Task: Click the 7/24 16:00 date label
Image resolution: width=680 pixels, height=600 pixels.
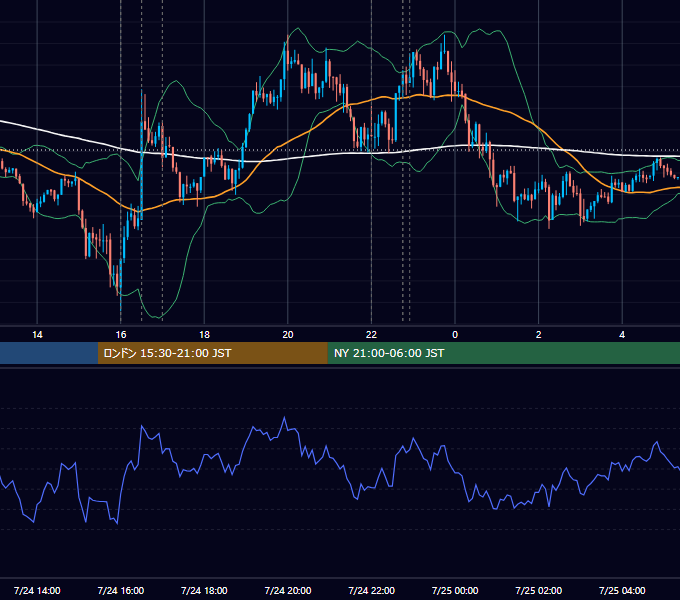Action: point(121,590)
